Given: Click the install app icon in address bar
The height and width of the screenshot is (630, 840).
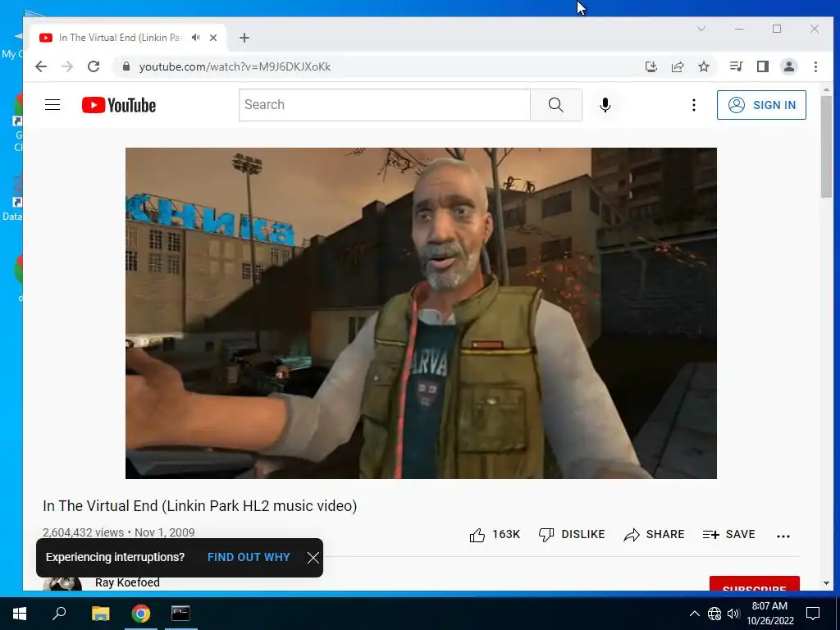Looking at the screenshot, I should point(651,66).
